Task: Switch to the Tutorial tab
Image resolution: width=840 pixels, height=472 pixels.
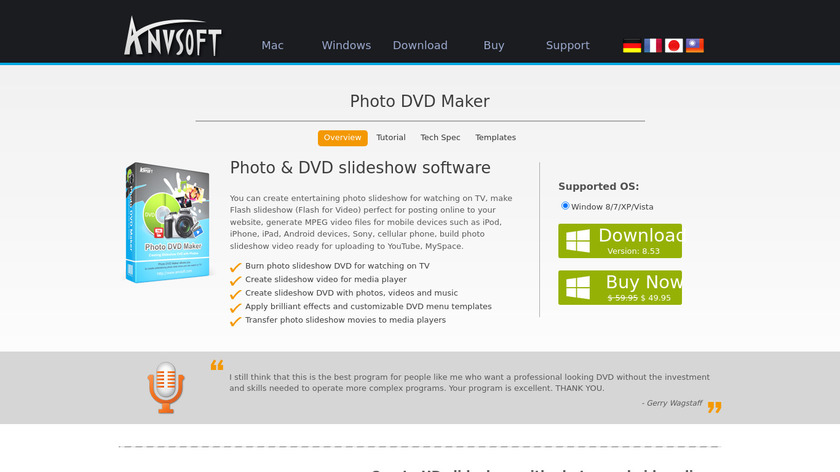Action: pos(391,138)
